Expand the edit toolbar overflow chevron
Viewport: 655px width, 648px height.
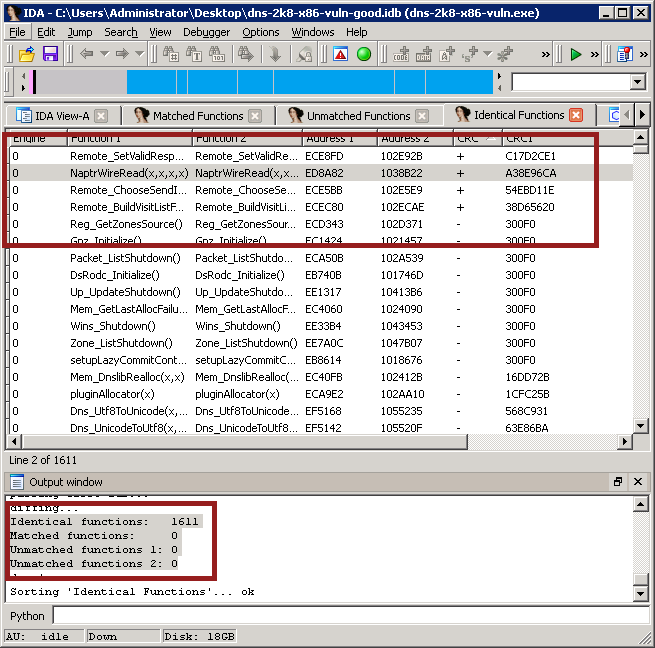click(x=546, y=54)
